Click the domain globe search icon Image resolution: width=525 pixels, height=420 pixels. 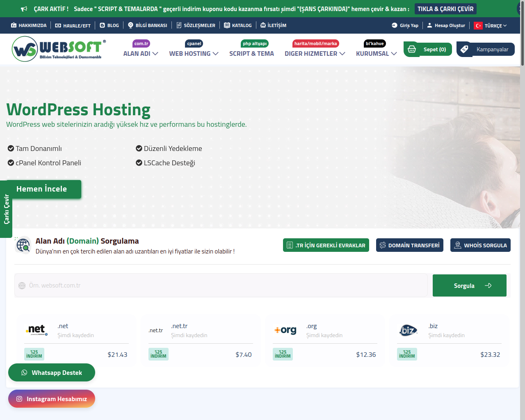(23, 245)
